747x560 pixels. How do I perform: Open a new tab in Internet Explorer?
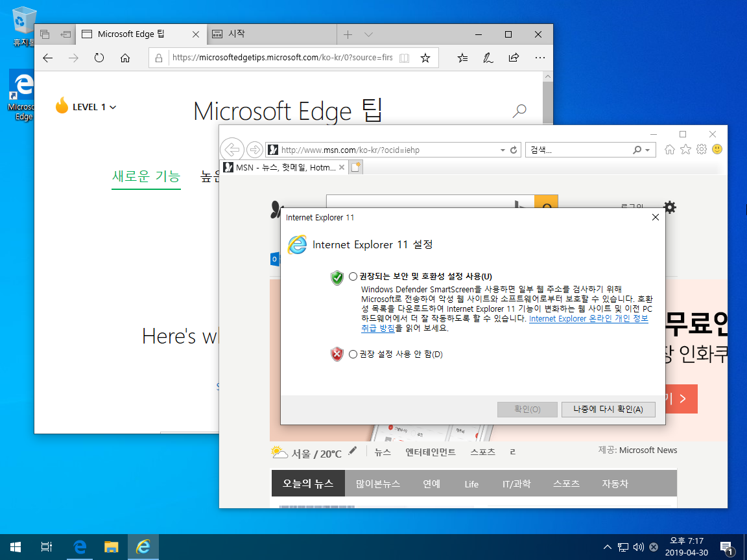356,167
